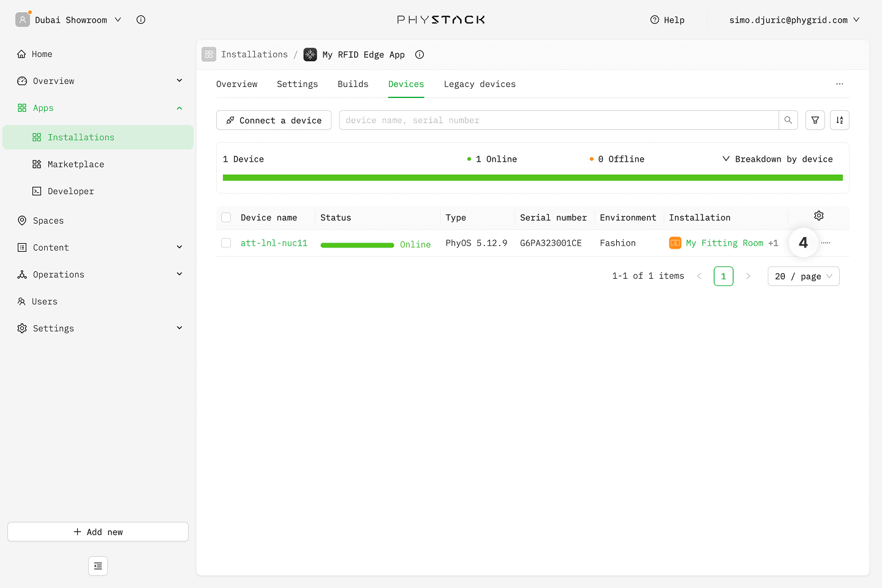Click the Apps grid icon
The height and width of the screenshot is (588, 882).
coord(22,108)
